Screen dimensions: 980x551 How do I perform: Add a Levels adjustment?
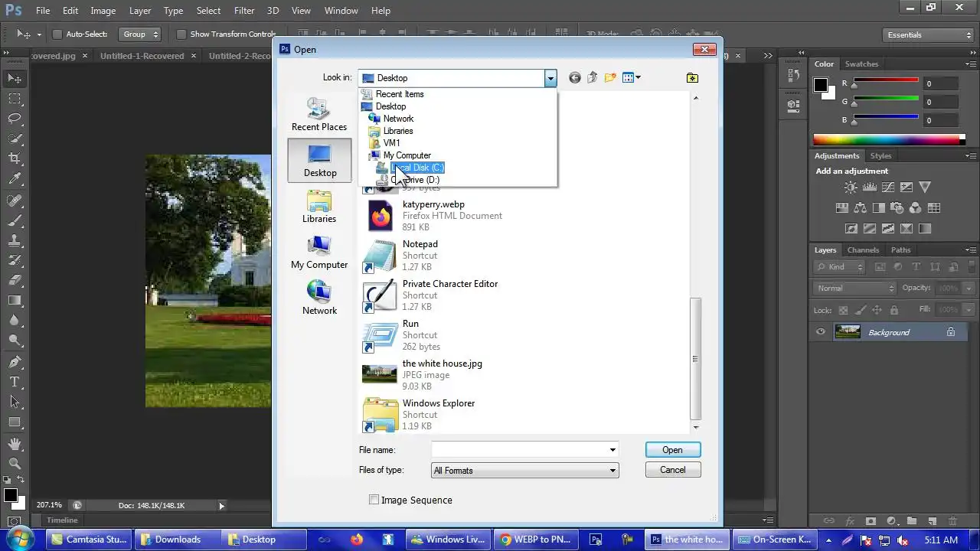[869, 187]
